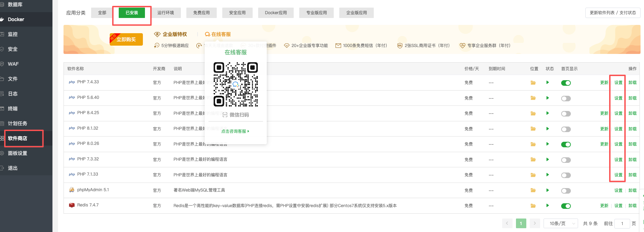Click the 立即购买 buy now button

pyautogui.click(x=126, y=39)
